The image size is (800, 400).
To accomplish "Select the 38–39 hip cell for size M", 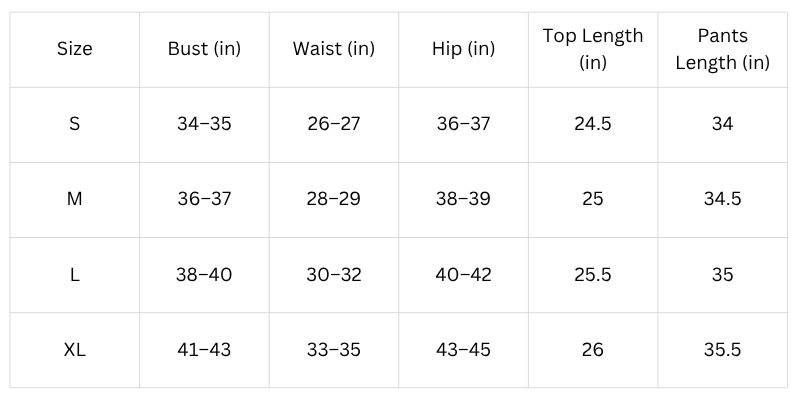I will coord(463,199).
